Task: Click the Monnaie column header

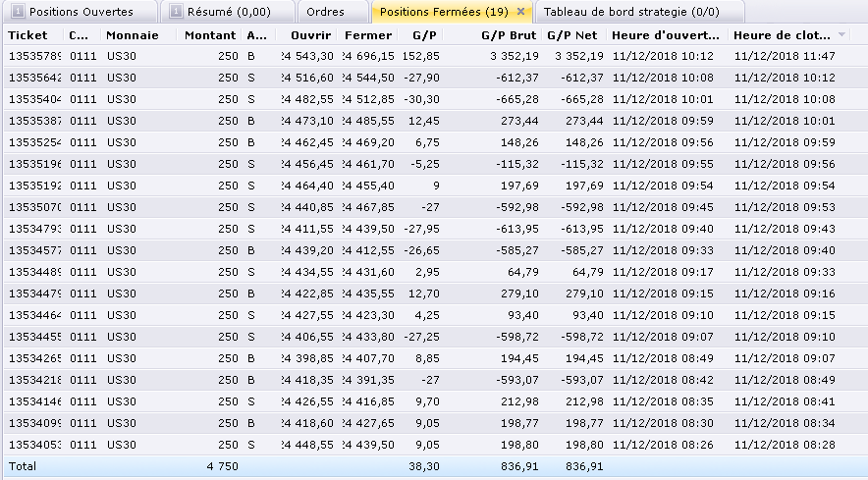Action: click(131, 35)
